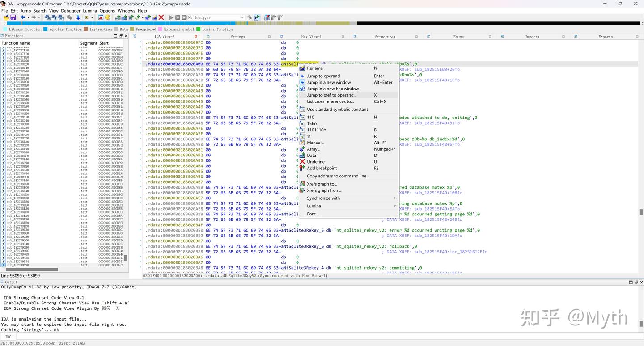Open the Imports tab
Image resolution: width=644 pixels, height=346 pixels.
(532, 37)
